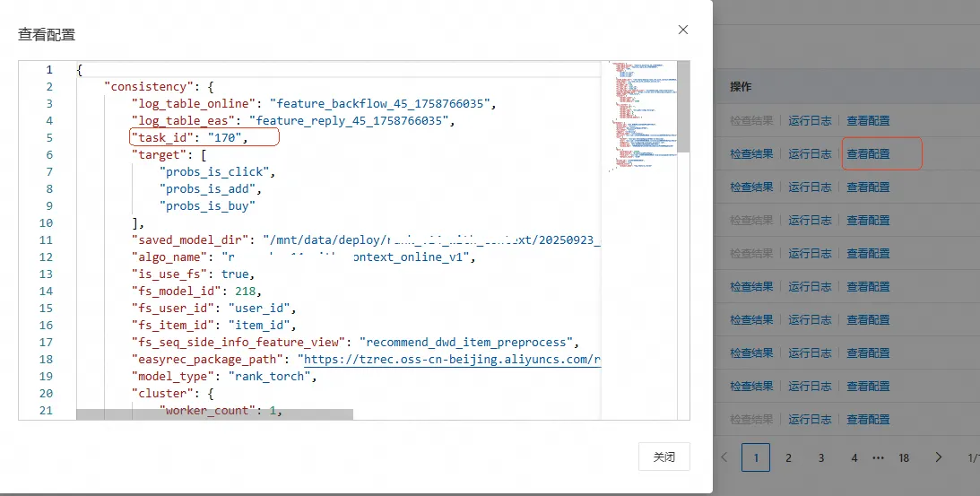The height and width of the screenshot is (496, 980).
Task: Open 查看配置 link outlined in red
Action: click(x=868, y=153)
